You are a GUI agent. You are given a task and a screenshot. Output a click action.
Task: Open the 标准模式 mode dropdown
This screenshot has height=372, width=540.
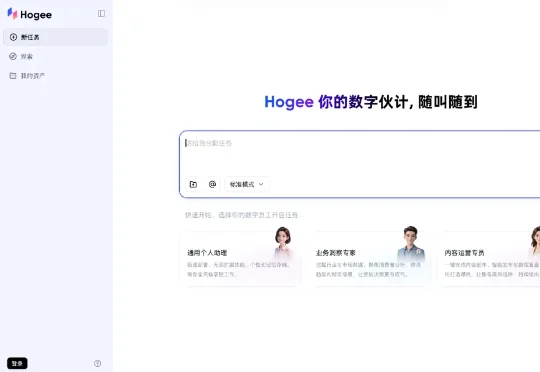tap(247, 184)
